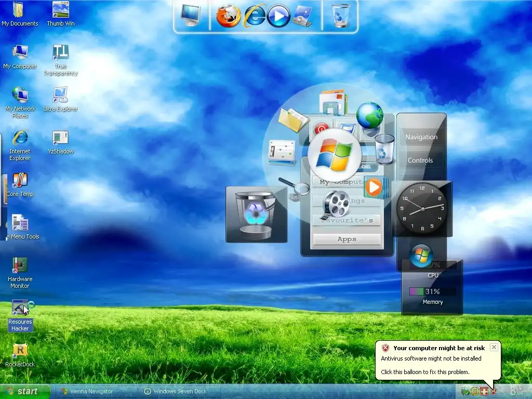Image resolution: width=532 pixels, height=399 pixels.
Task: Select the Resoures Hacker desktop icon
Action: point(20,316)
